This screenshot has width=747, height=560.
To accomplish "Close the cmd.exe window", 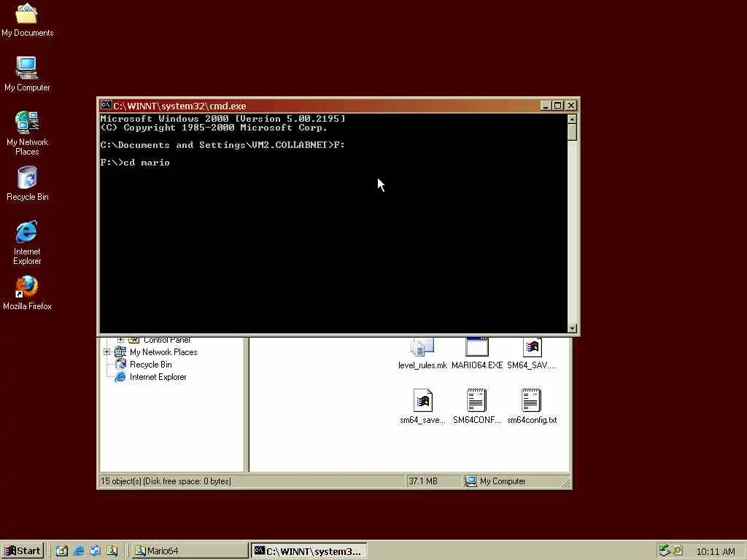I will [570, 105].
